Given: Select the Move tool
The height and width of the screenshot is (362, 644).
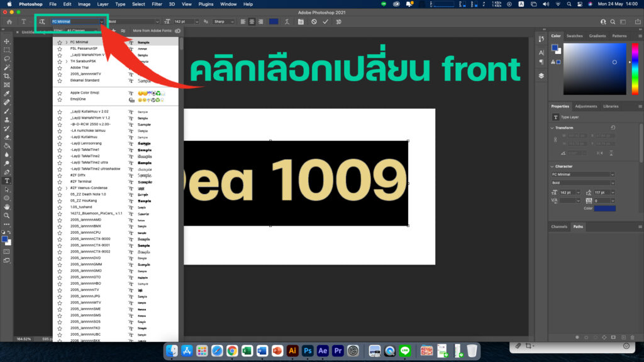Looking at the screenshot, I should coord(7,41).
